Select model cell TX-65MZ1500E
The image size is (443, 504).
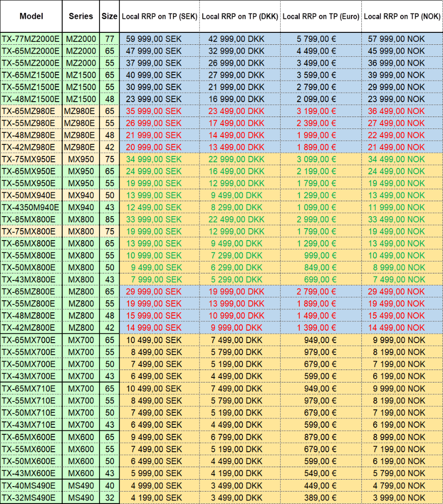pyautogui.click(x=31, y=75)
